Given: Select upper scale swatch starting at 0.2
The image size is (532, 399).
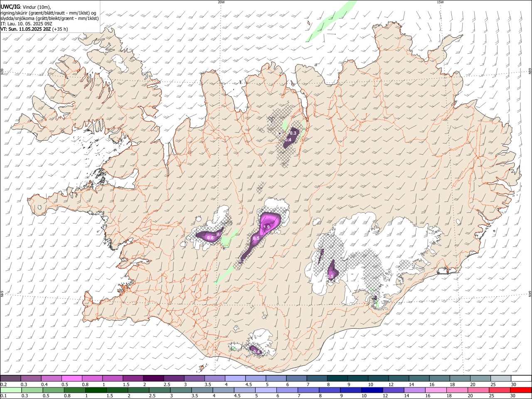Looking at the screenshot, I should [x=10, y=378].
